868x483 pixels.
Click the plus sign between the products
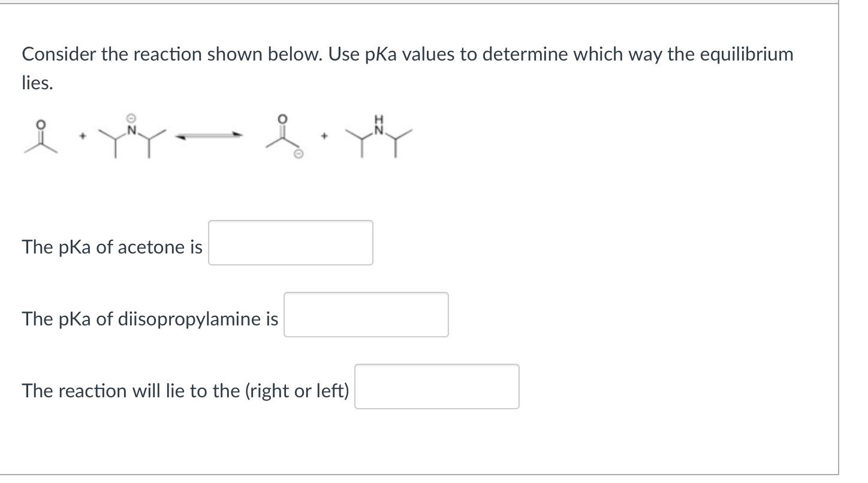[x=324, y=135]
